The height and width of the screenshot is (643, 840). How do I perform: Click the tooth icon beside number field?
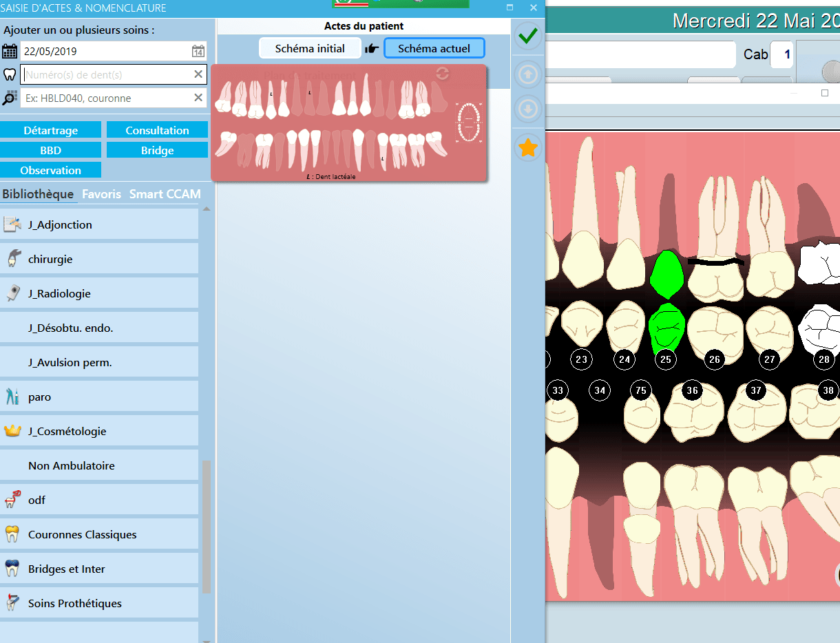10,75
